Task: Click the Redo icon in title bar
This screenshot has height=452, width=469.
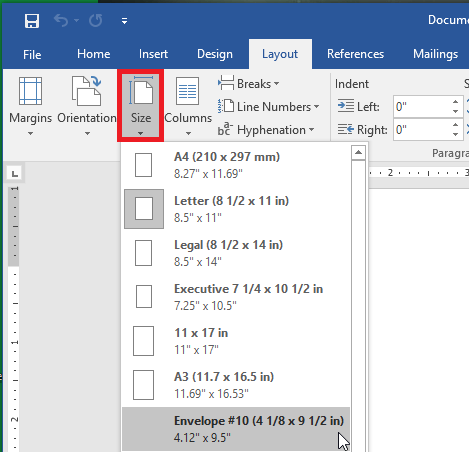Action: coord(96,21)
